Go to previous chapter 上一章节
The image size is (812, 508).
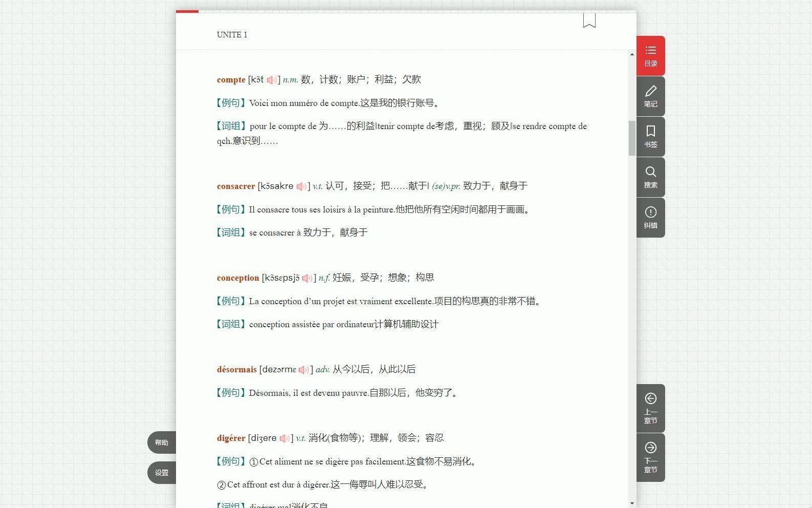tap(650, 408)
